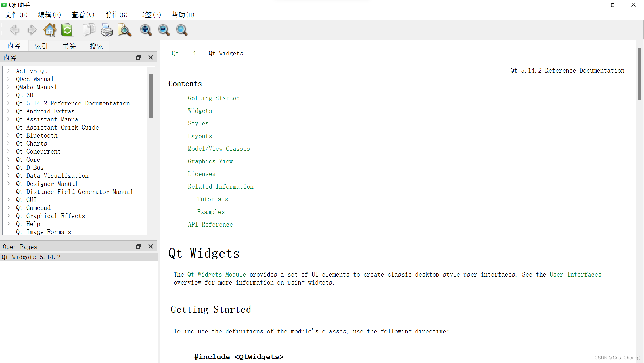Float the 内容 dock panel
The height and width of the screenshot is (363, 644).
139,57
